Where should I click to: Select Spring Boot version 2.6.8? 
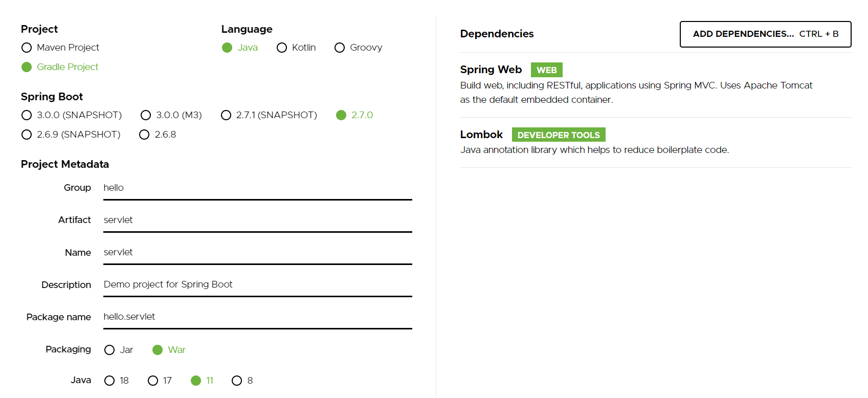[158, 135]
